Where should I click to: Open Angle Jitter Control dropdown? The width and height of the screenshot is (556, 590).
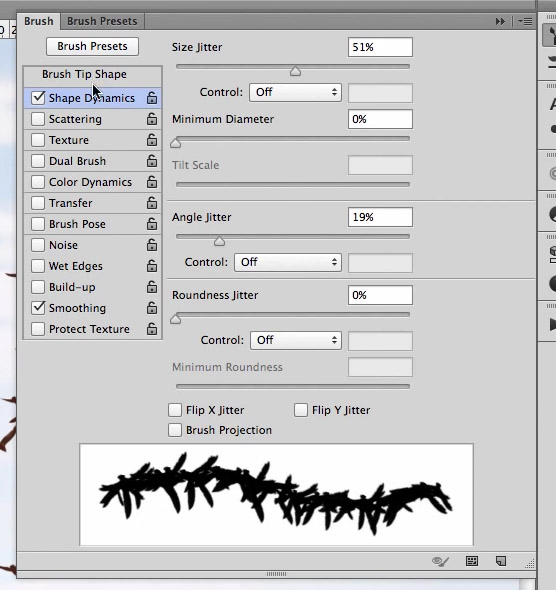[288, 262]
